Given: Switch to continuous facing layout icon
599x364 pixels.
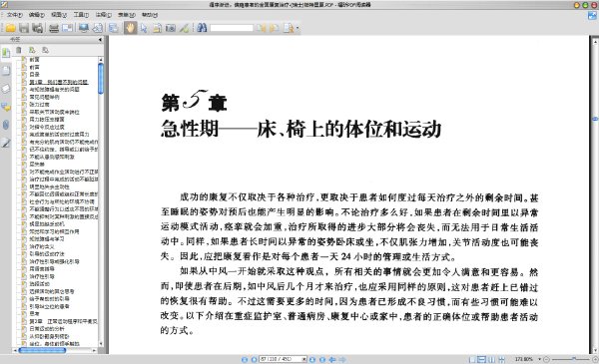Looking at the screenshot, I should pyautogui.click(x=501, y=359).
